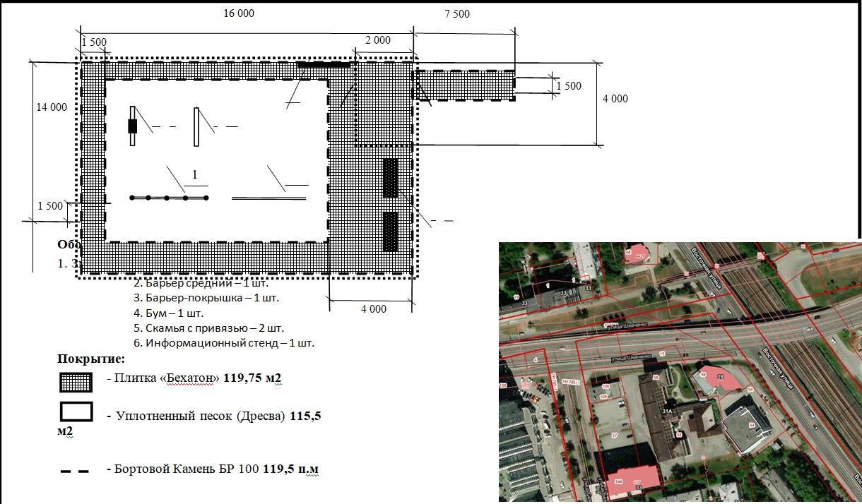This screenshot has height=504, width=862.
Task: Click the 31А building label on map
Action: click(666, 412)
